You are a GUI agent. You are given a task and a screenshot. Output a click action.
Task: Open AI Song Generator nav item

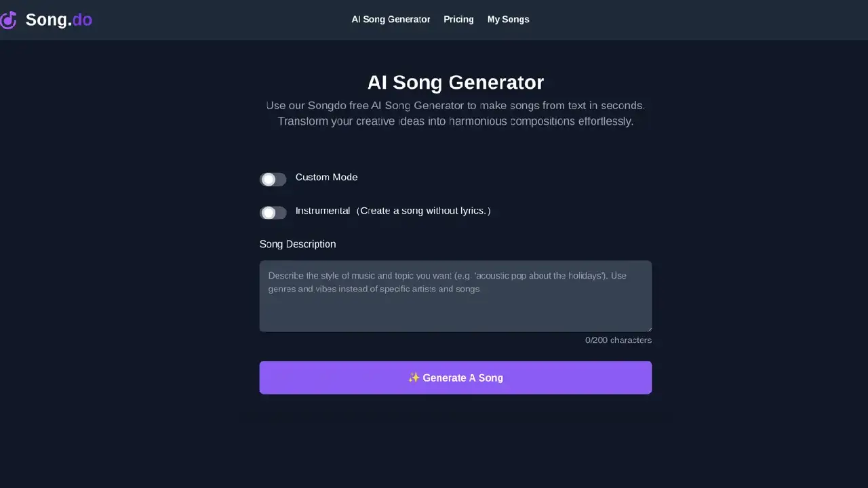point(391,20)
